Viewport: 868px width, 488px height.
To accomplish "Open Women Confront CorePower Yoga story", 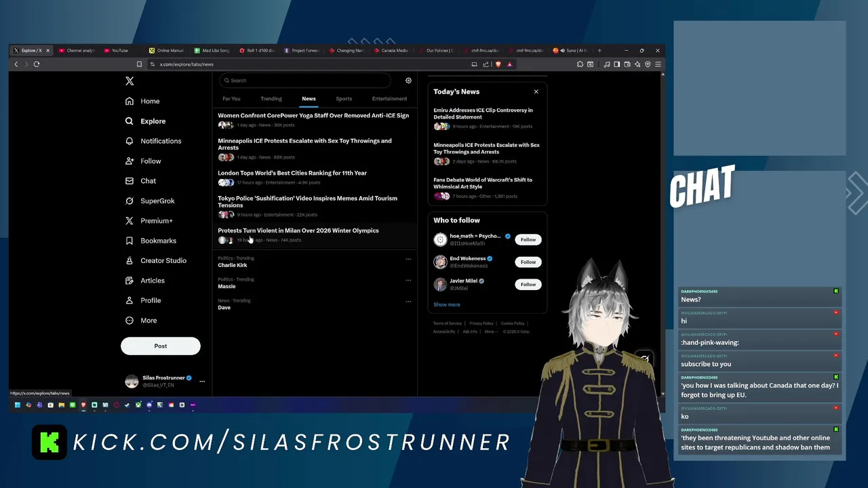I will (x=313, y=120).
